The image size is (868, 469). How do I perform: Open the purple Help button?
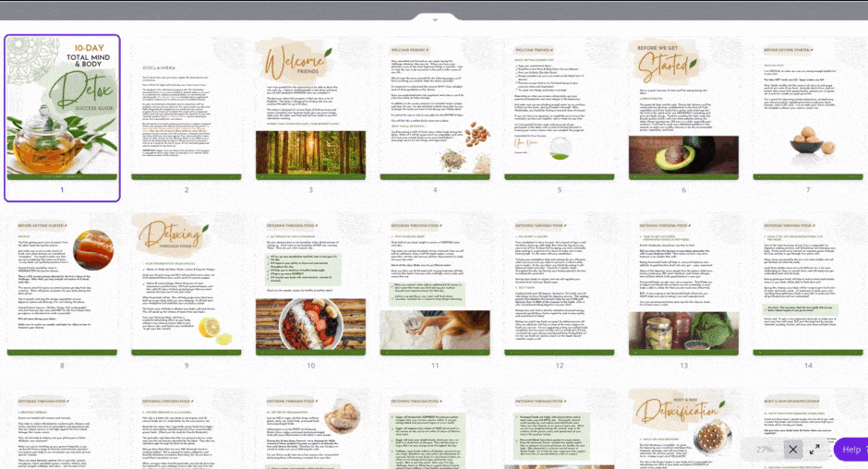tap(851, 450)
